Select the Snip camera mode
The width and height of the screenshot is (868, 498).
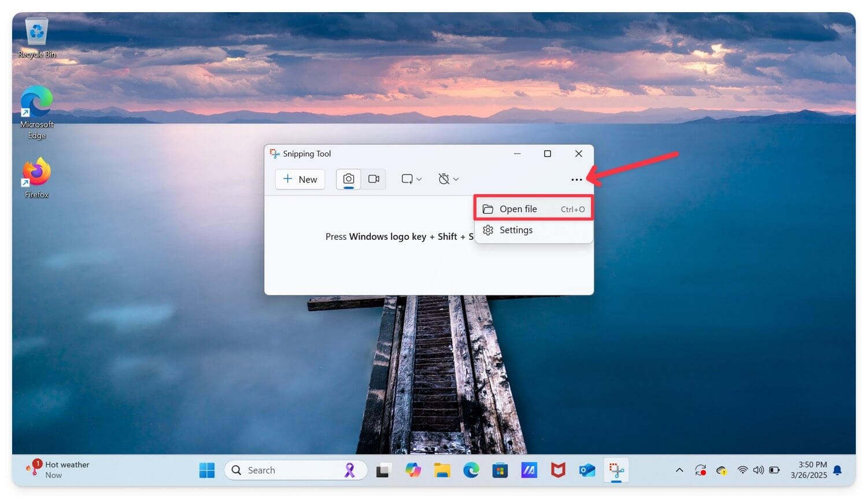[349, 179]
